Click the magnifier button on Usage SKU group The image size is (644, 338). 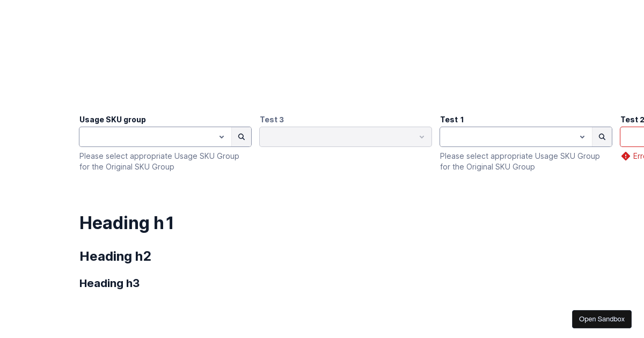241,137
